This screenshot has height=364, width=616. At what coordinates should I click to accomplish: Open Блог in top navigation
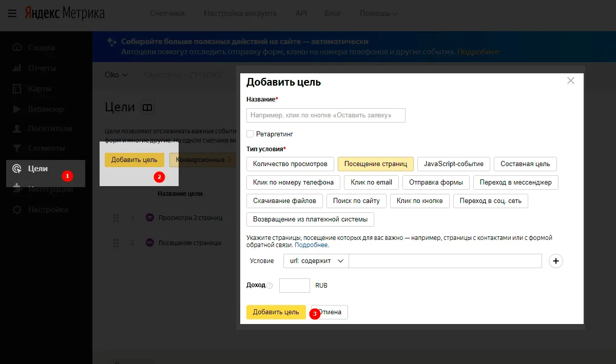pos(333,13)
